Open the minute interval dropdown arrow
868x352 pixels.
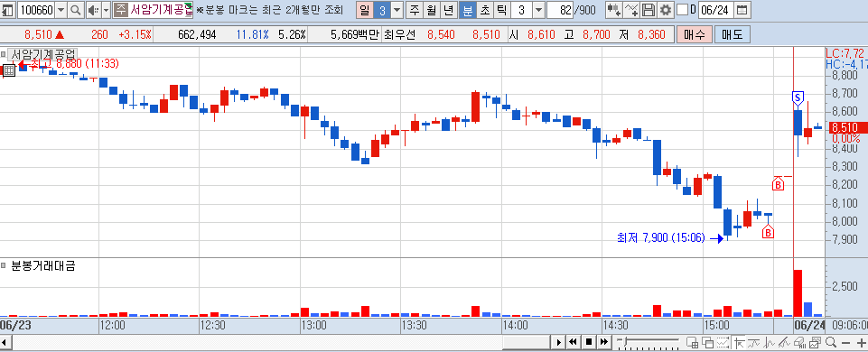point(538,10)
